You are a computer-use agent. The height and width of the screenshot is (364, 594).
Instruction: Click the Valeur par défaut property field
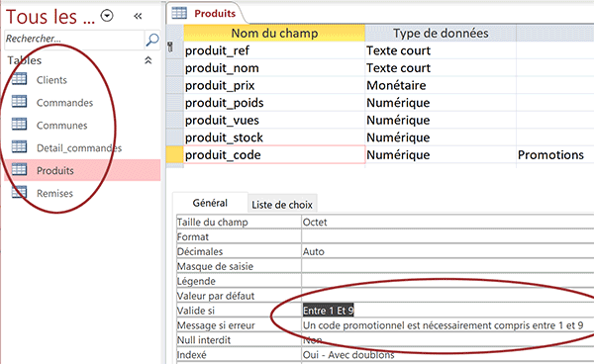click(447, 296)
